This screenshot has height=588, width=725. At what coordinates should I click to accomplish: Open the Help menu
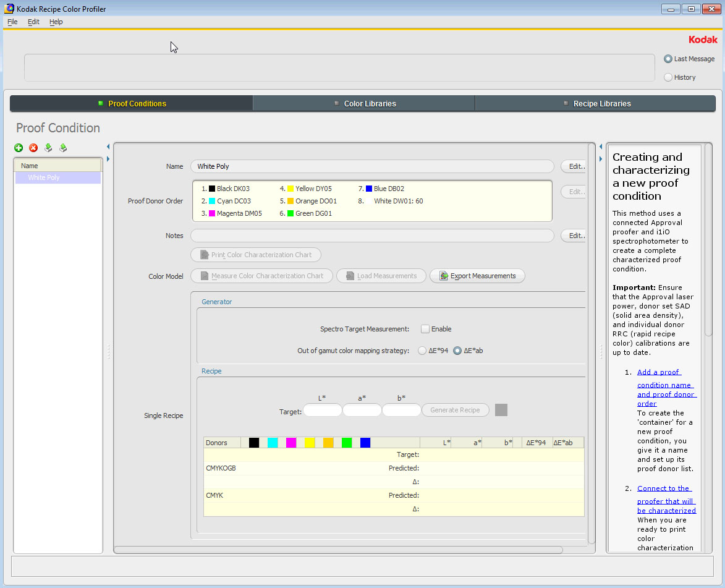click(56, 22)
